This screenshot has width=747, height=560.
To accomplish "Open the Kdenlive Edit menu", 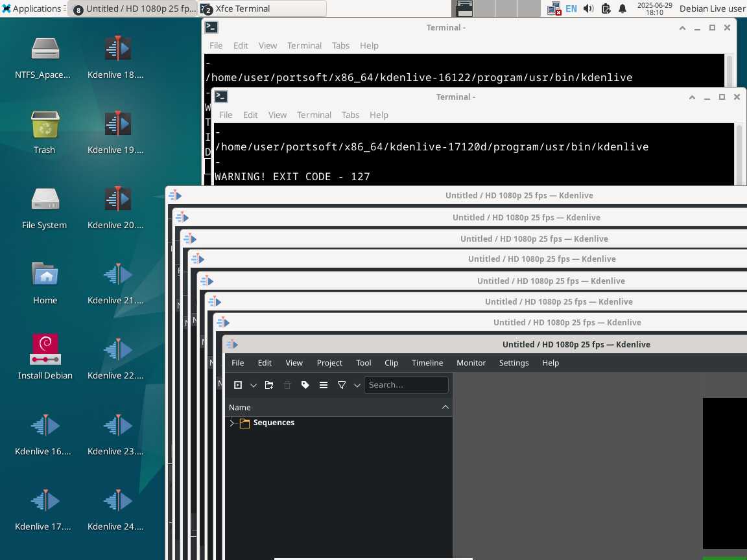I will pos(265,363).
